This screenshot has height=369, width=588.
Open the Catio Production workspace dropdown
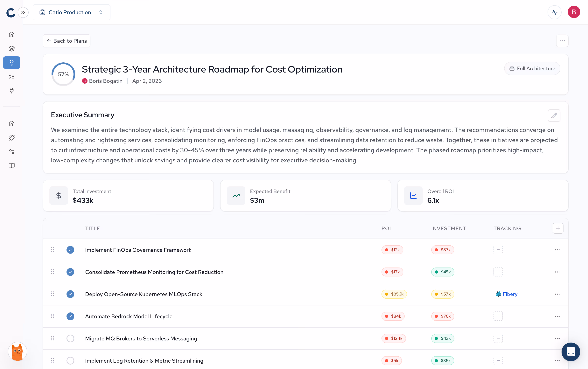72,12
